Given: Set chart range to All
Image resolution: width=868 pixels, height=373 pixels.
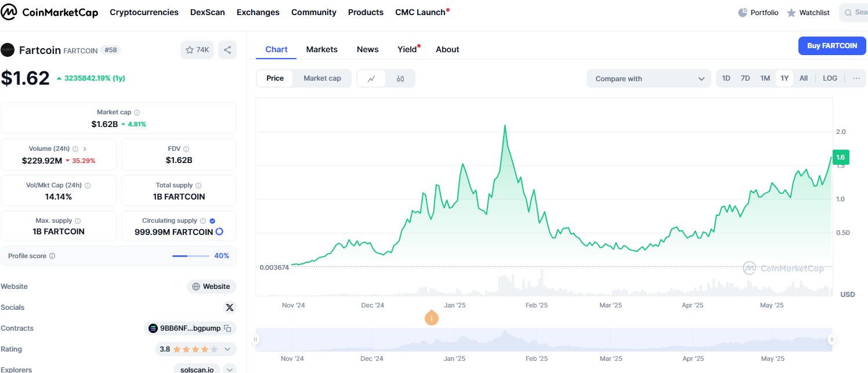Looking at the screenshot, I should (804, 78).
